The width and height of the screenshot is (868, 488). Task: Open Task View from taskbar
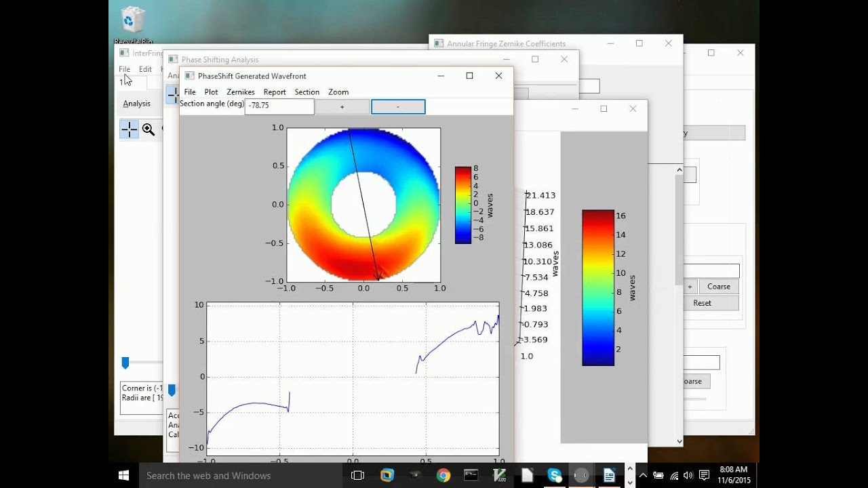(x=357, y=476)
